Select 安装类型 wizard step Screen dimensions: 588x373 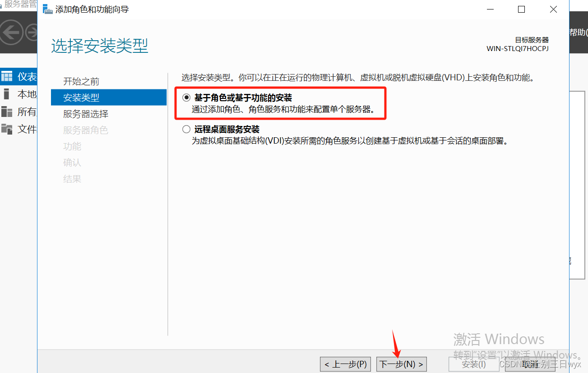pyautogui.click(x=109, y=97)
